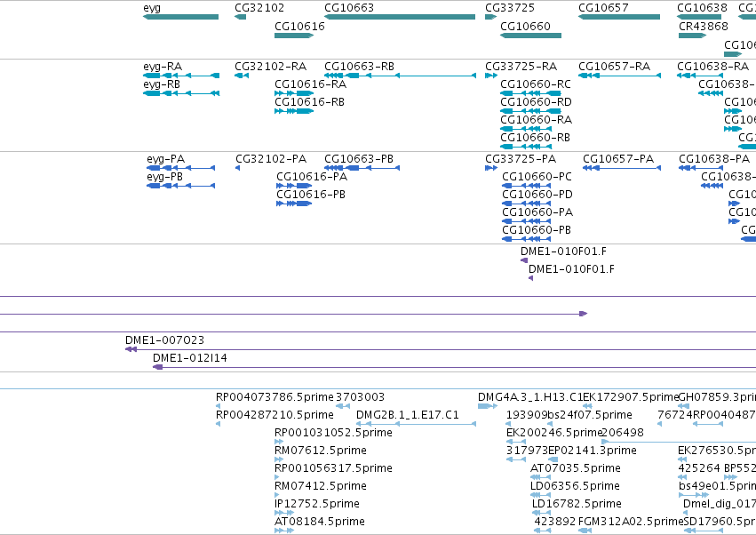Open protein CG10663-PB label
Image resolution: width=756 pixels, height=535 pixels.
(x=359, y=159)
